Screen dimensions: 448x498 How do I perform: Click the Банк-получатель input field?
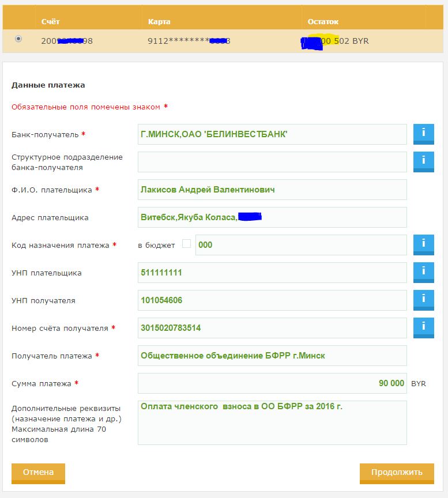272,134
